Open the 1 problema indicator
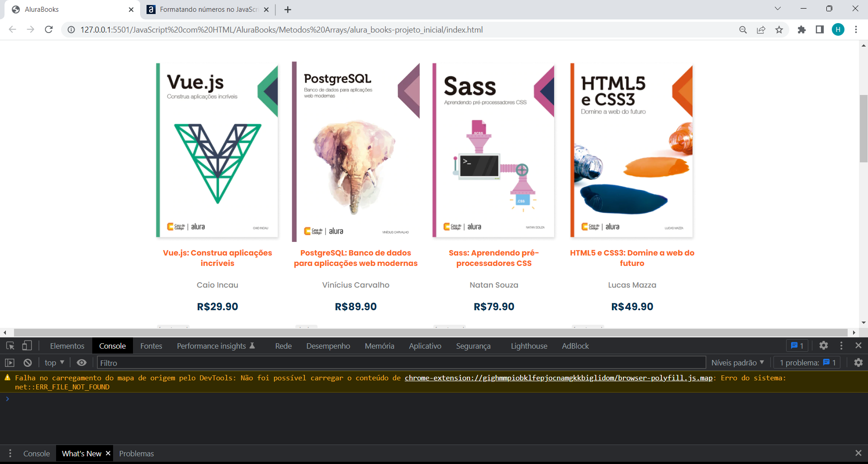 [807, 363]
